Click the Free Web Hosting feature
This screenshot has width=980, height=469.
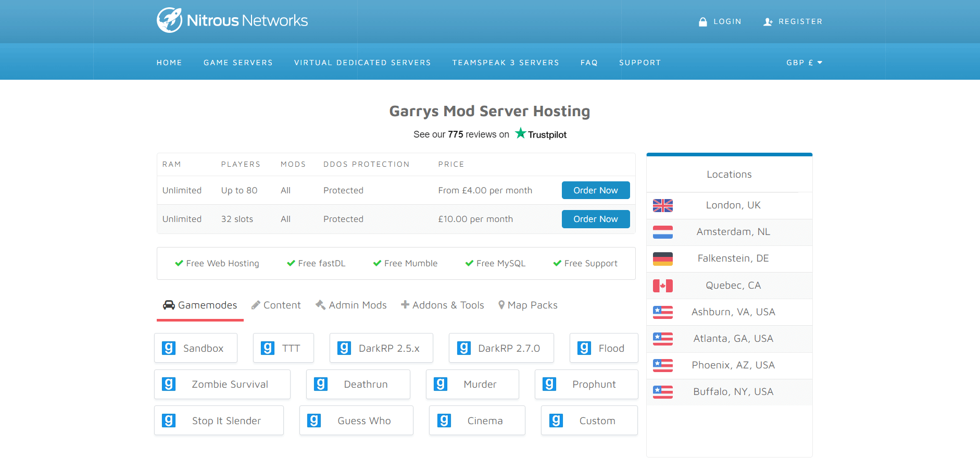click(217, 263)
